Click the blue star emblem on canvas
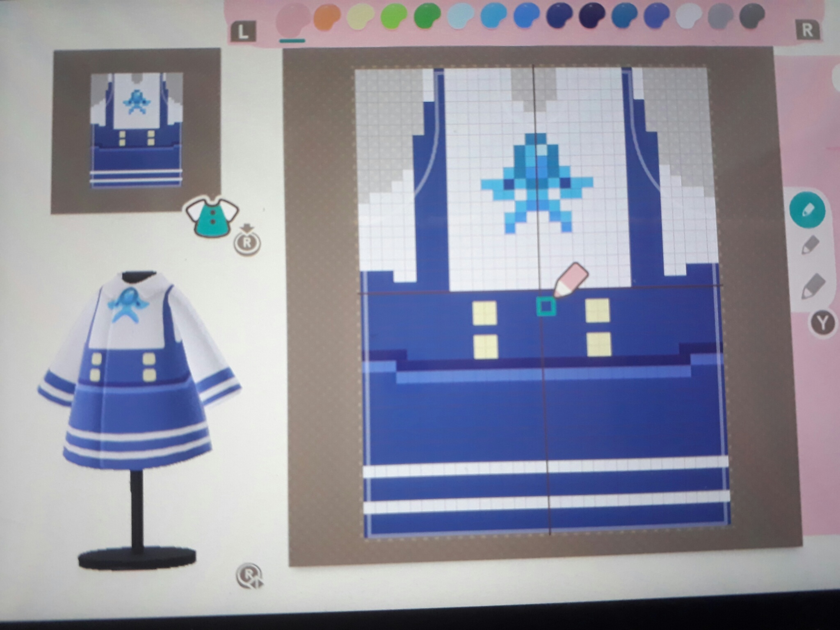The image size is (840, 630). pos(536,183)
